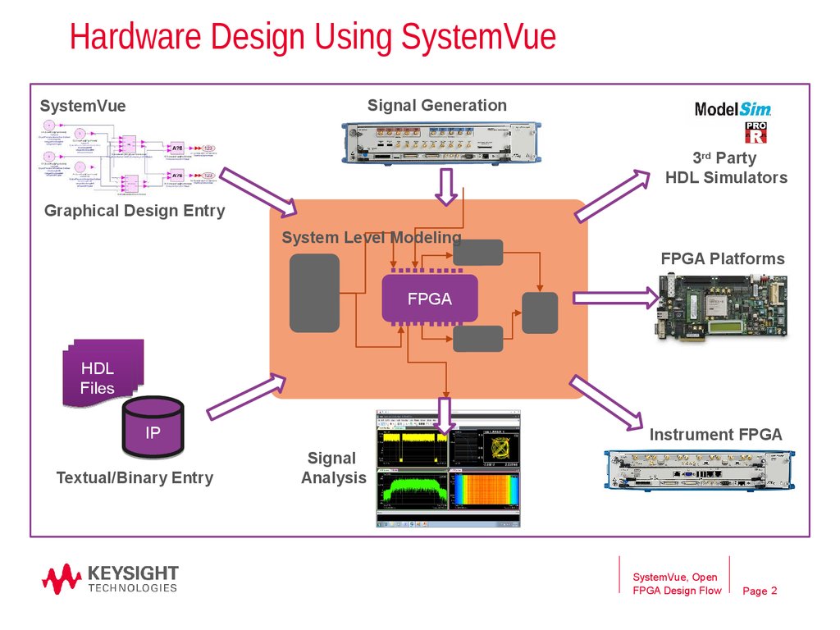Click the Textual/Binary Entry caption
The height and width of the screenshot is (630, 840).
(135, 477)
